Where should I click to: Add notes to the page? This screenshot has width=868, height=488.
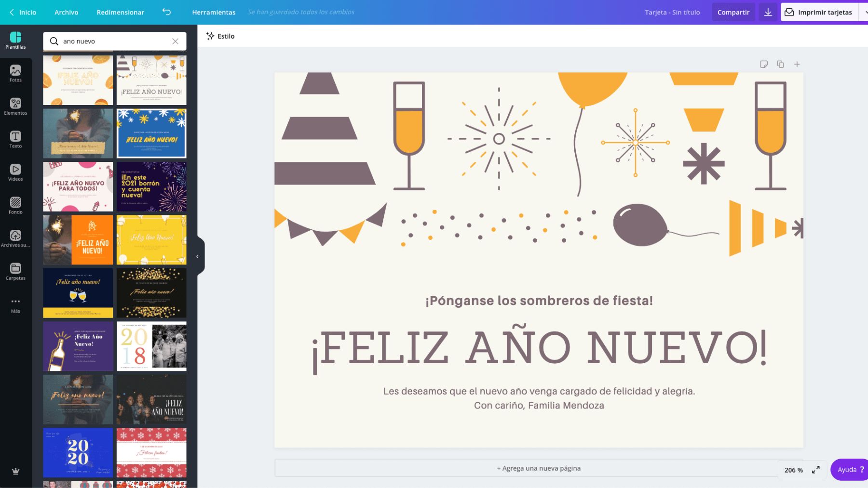[764, 64]
